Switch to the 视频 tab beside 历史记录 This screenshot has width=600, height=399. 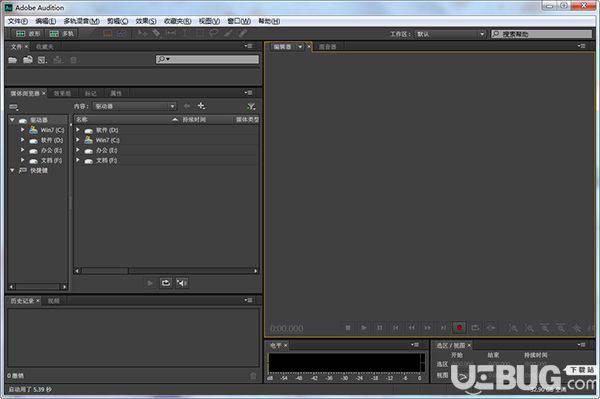(54, 301)
